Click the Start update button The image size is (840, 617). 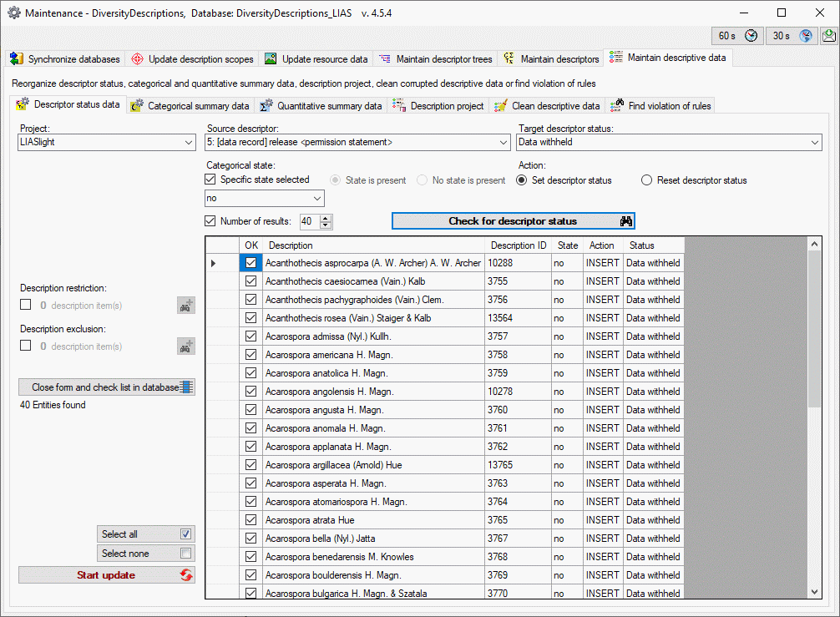pyautogui.click(x=107, y=574)
